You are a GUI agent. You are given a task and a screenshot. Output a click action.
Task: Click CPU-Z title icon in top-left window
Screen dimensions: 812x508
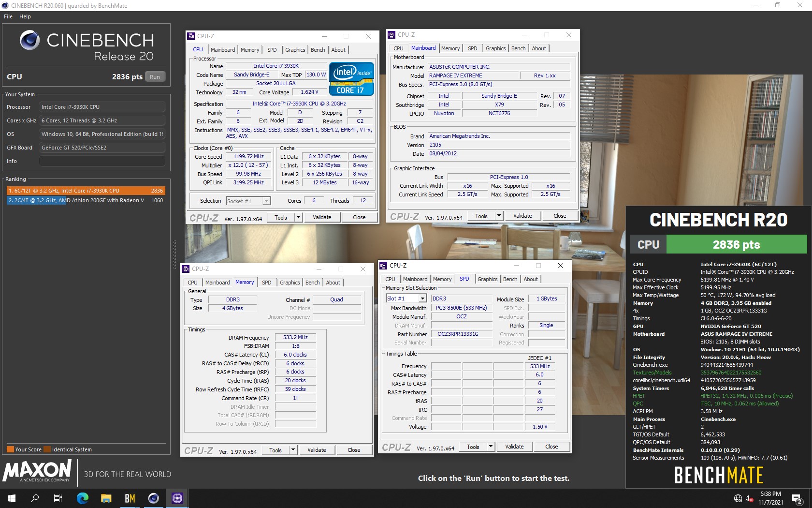tap(191, 36)
